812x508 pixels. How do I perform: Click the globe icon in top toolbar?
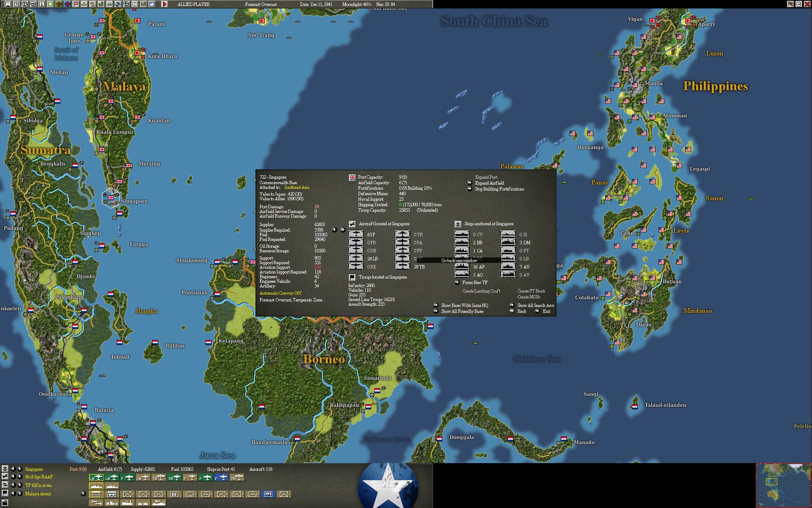118,4
